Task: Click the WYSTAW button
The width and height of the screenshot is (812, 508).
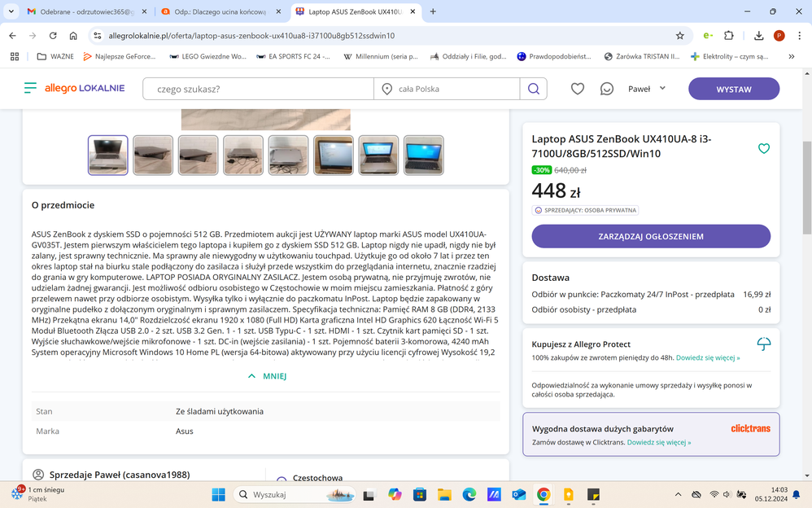Action: click(734, 89)
